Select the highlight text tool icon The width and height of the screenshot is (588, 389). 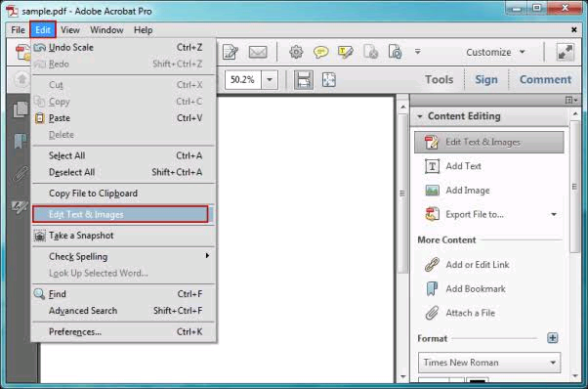[x=345, y=52]
